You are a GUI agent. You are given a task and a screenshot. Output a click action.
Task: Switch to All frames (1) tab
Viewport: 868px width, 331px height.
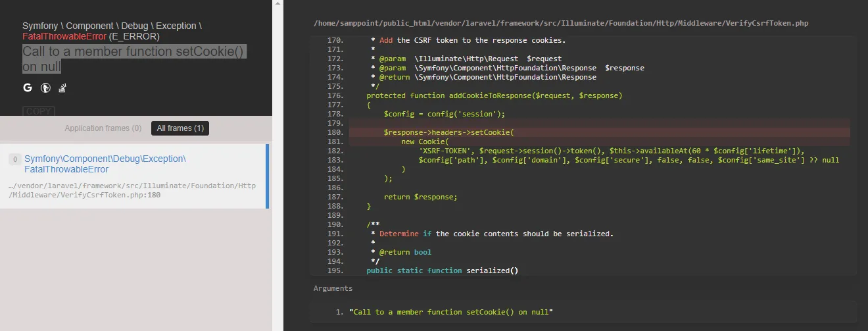pos(180,128)
